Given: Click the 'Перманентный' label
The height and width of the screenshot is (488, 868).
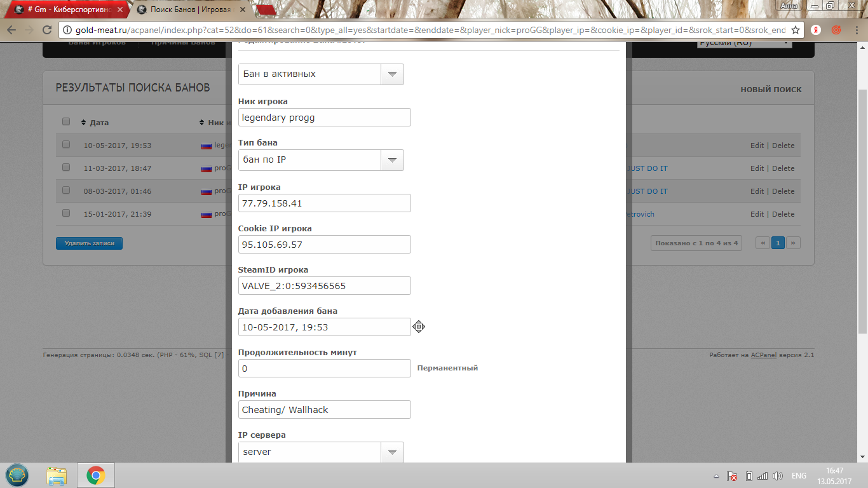Looking at the screenshot, I should coord(447,368).
